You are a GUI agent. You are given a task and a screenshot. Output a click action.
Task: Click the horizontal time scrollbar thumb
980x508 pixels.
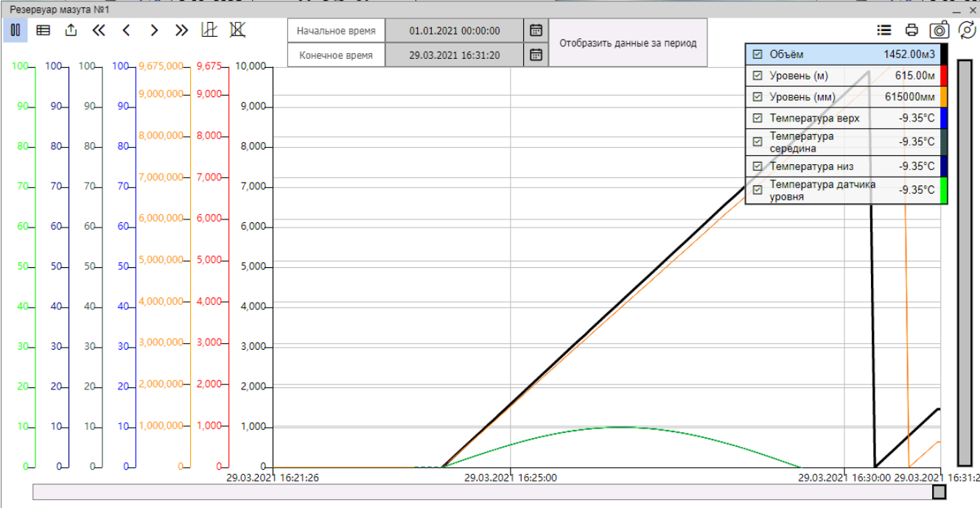coord(939,492)
